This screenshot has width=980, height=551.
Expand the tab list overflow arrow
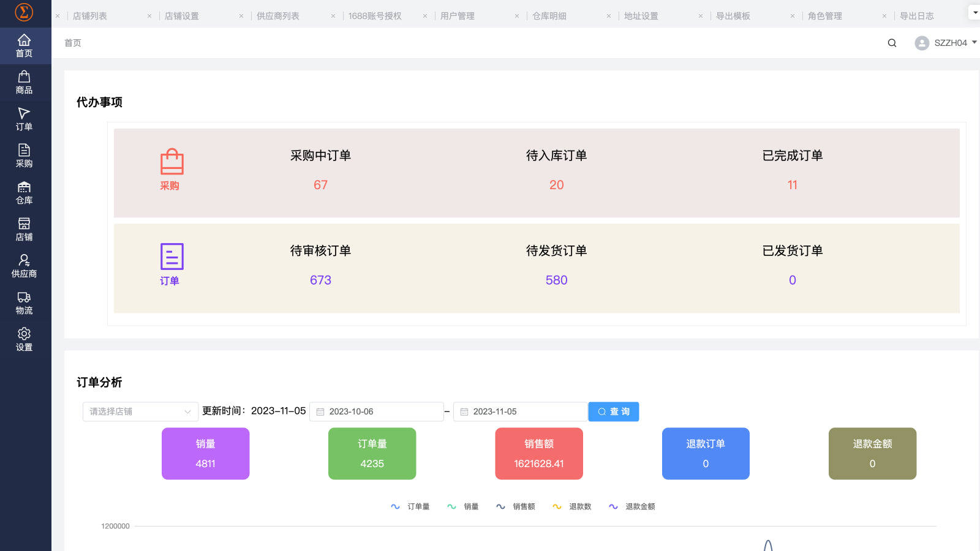click(x=974, y=12)
